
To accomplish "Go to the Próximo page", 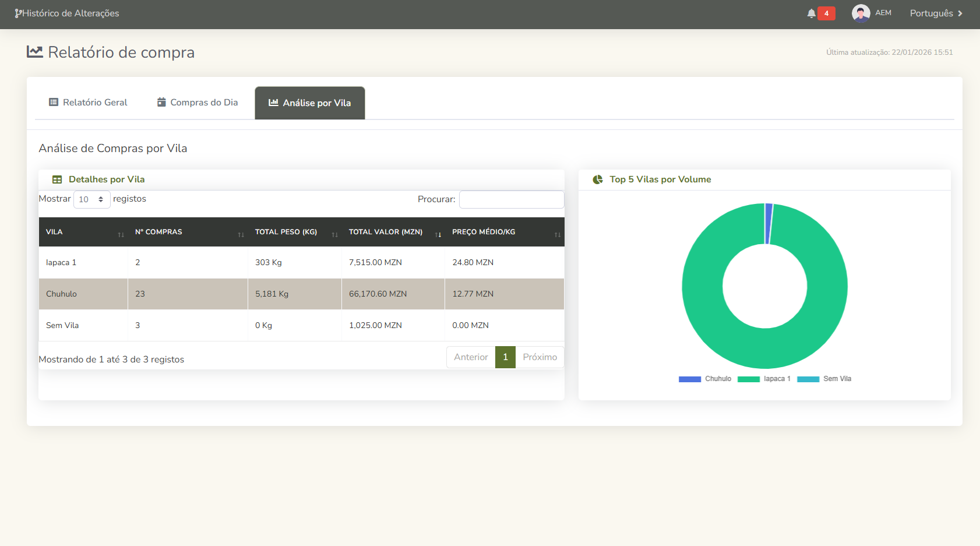I will [x=540, y=357].
